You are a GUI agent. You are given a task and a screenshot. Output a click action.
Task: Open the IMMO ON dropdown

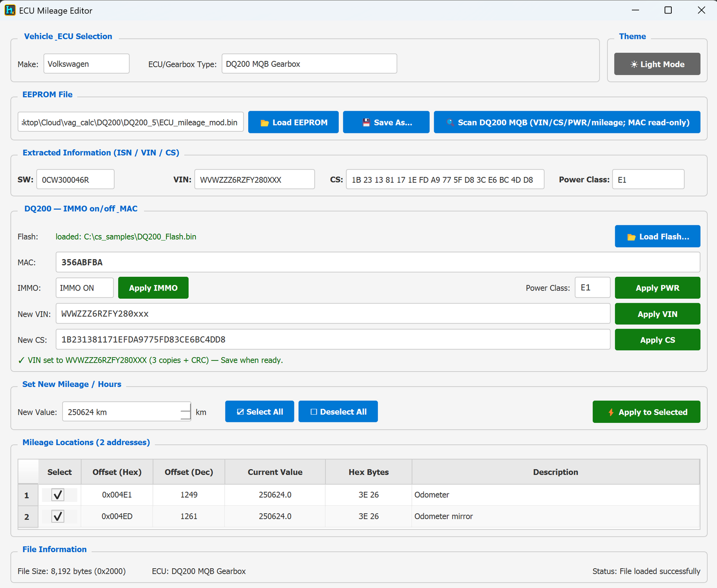(x=85, y=288)
